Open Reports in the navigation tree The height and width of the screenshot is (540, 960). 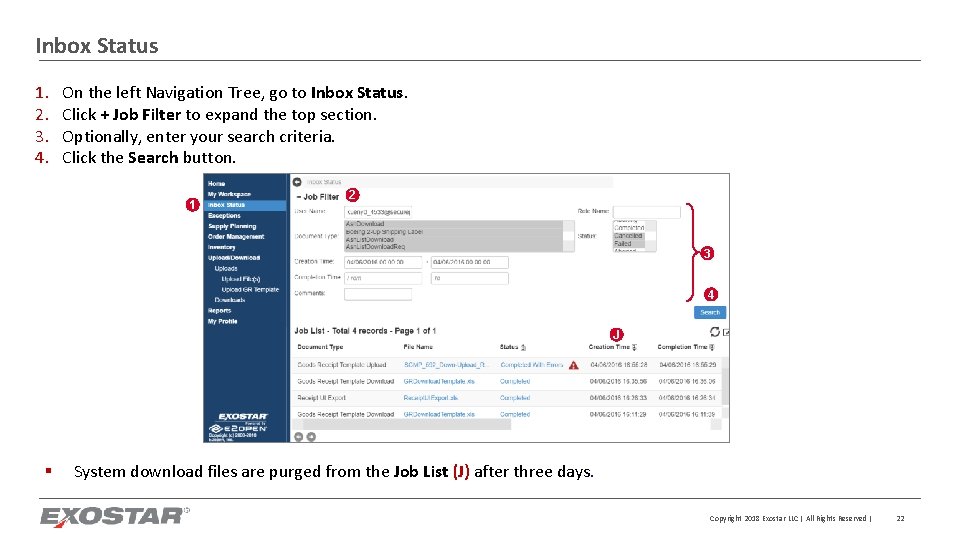point(219,310)
